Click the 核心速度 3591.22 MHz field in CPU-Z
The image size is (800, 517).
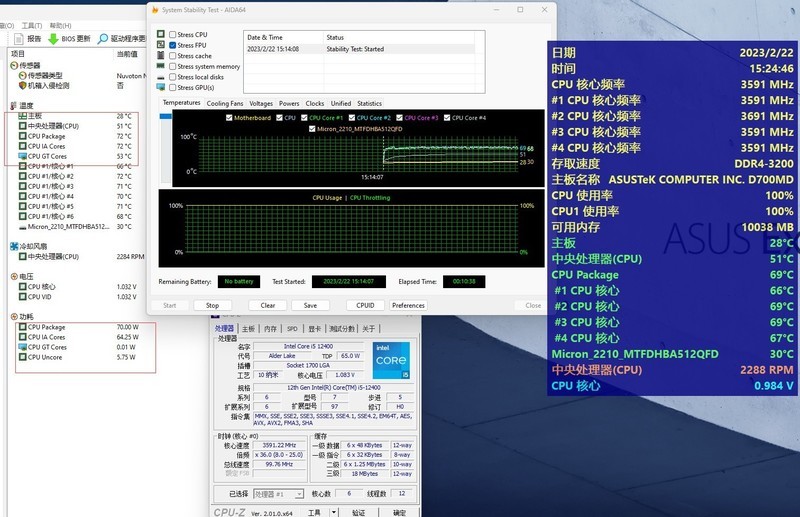click(280, 446)
